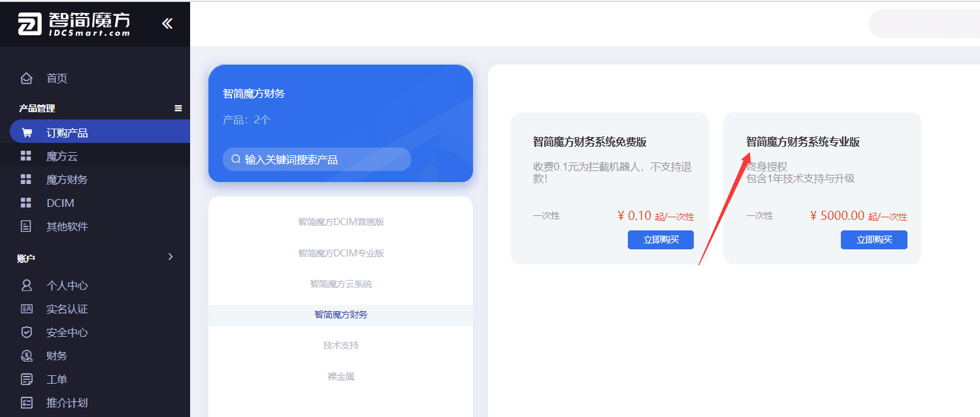Click 智简魔方财务 heading in blue card
980x417 pixels.
(254, 93)
